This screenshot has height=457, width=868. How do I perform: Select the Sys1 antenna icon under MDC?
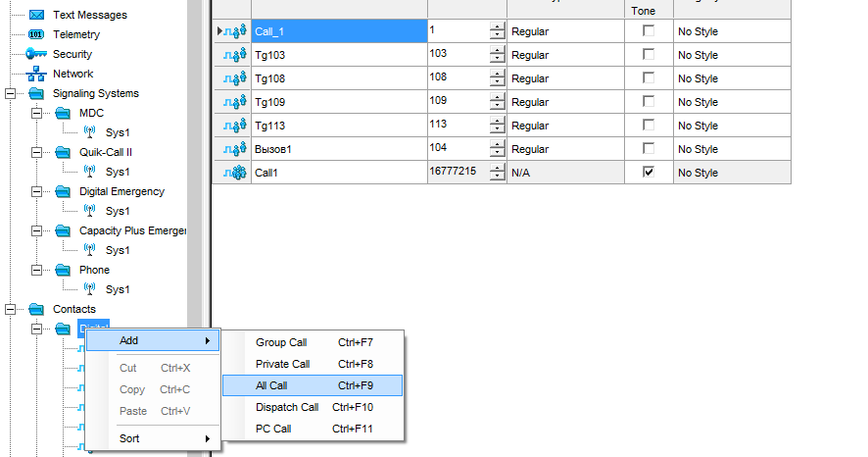point(90,133)
